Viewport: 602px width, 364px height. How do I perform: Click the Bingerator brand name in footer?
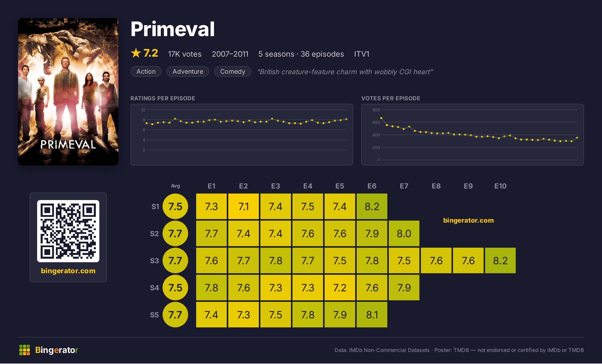57,350
